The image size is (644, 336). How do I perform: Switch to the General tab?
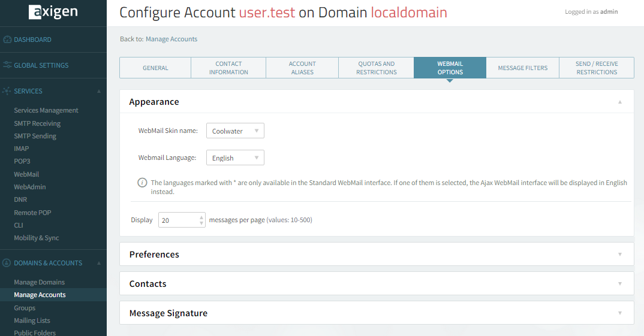click(155, 68)
